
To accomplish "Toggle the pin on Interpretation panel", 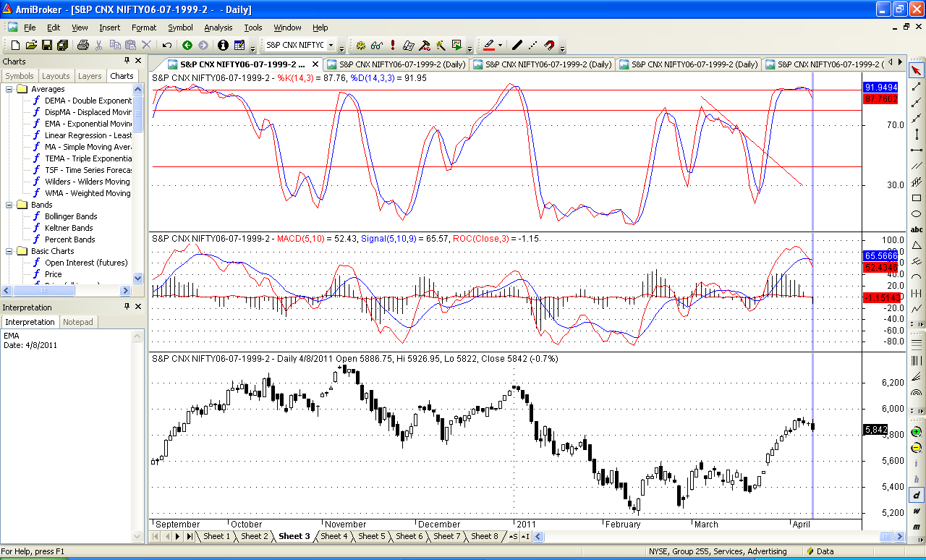I will [x=127, y=307].
